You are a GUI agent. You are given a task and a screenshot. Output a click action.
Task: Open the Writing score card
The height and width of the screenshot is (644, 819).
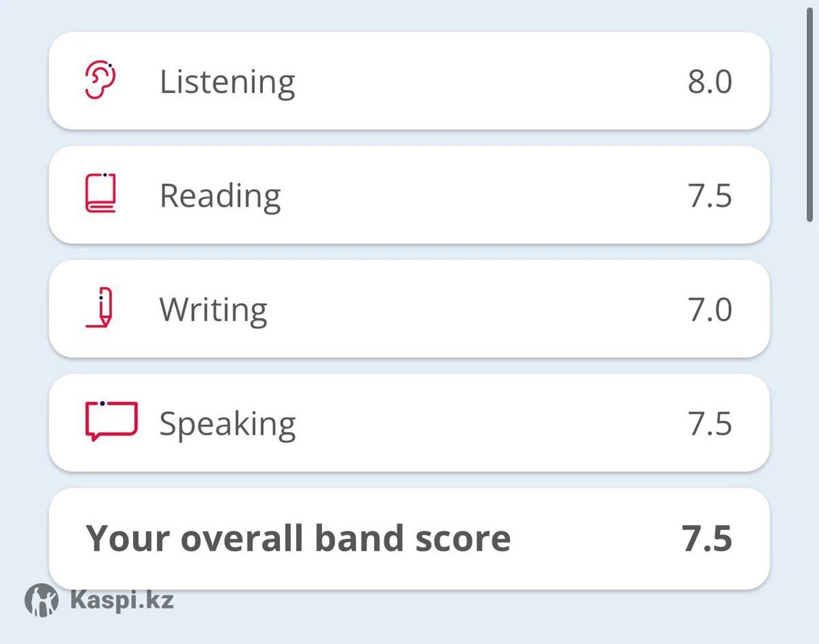coord(409,308)
